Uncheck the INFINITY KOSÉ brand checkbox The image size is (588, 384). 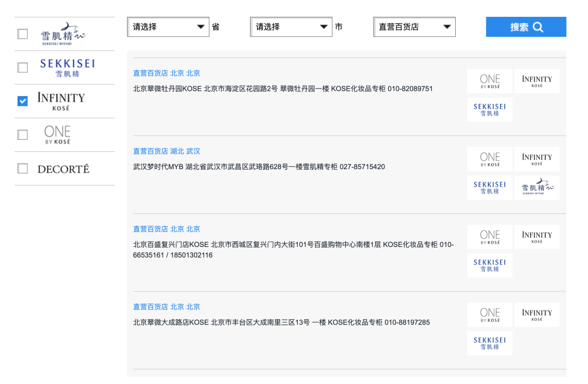22,101
